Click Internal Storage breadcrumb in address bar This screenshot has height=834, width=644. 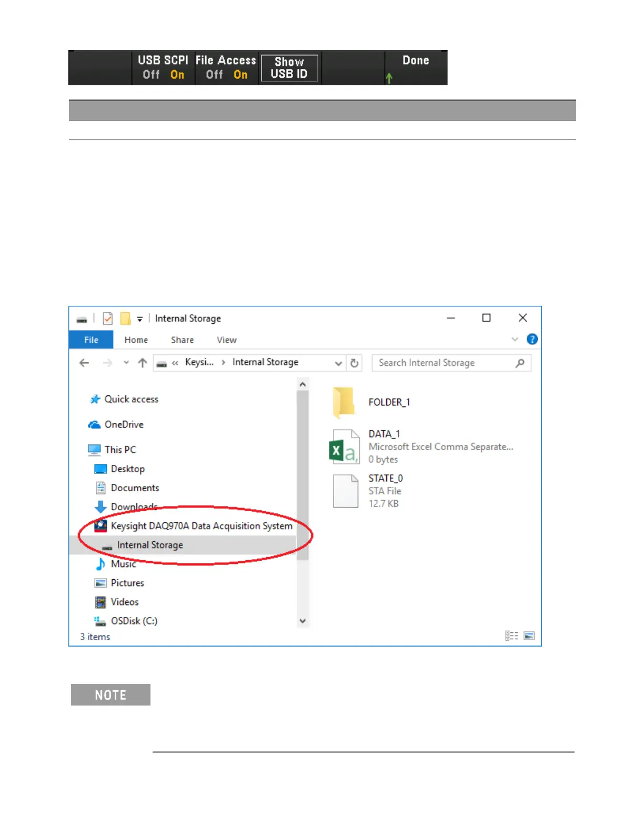pyautogui.click(x=265, y=362)
